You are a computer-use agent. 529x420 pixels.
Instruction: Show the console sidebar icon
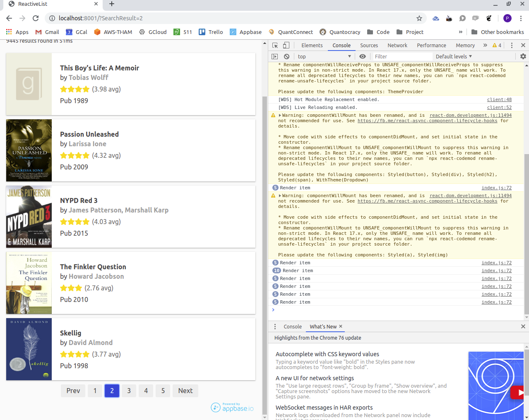[274, 56]
